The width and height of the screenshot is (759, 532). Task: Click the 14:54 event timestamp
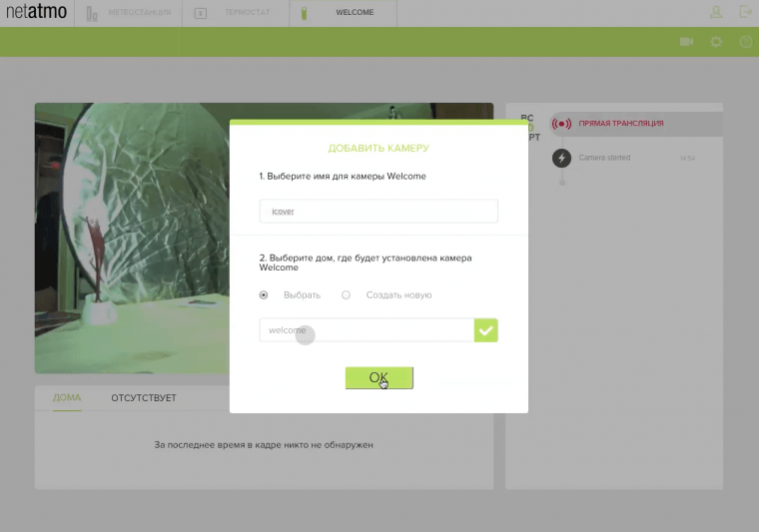pos(687,158)
